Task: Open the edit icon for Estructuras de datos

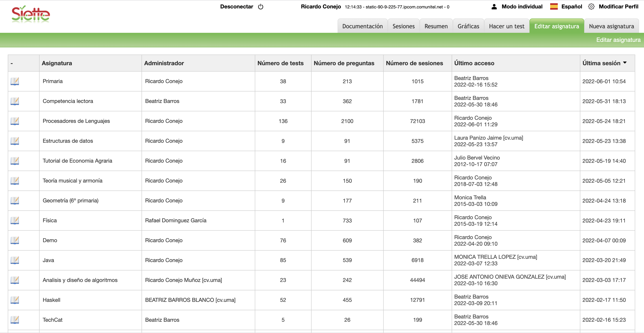Action: (x=15, y=141)
